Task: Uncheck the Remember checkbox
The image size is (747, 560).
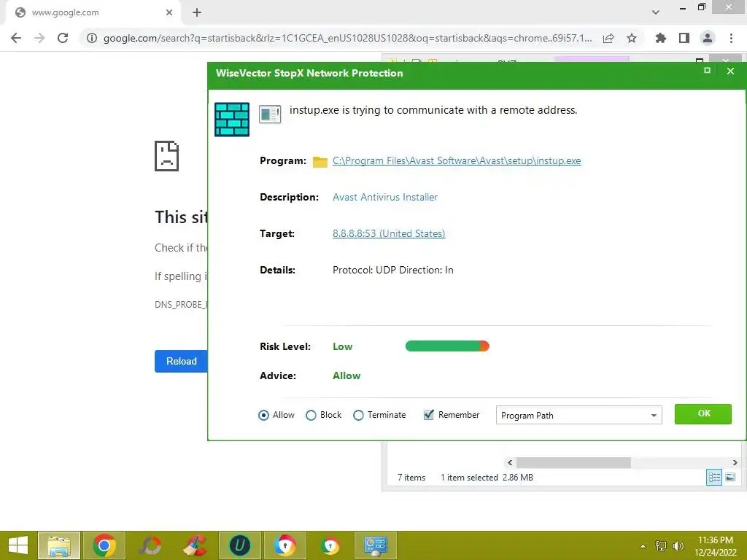Action: pos(429,415)
